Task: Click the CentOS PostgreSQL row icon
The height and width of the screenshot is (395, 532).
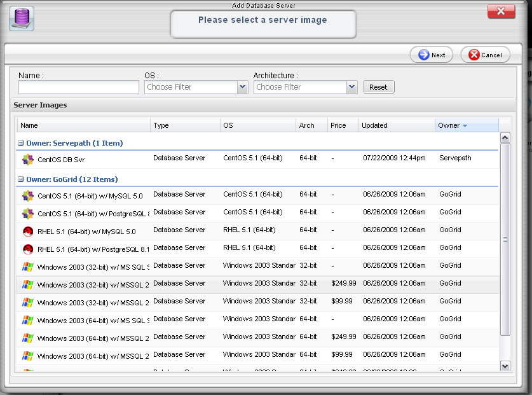Action: click(27, 214)
